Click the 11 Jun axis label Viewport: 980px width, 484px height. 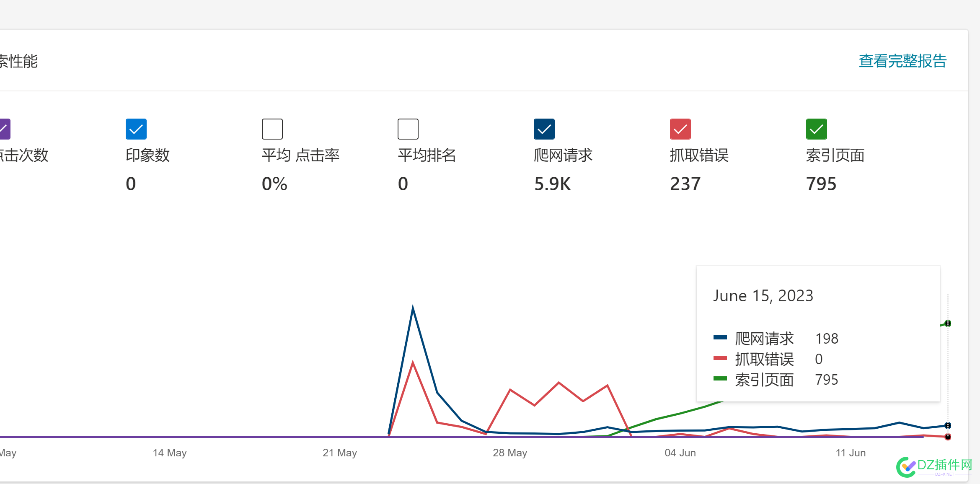click(x=851, y=453)
